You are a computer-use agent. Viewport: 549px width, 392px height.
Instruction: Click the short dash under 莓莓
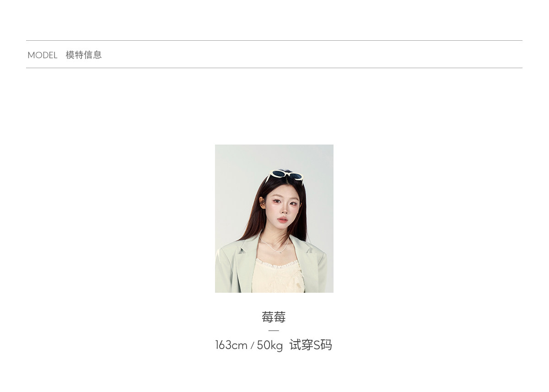point(274,330)
